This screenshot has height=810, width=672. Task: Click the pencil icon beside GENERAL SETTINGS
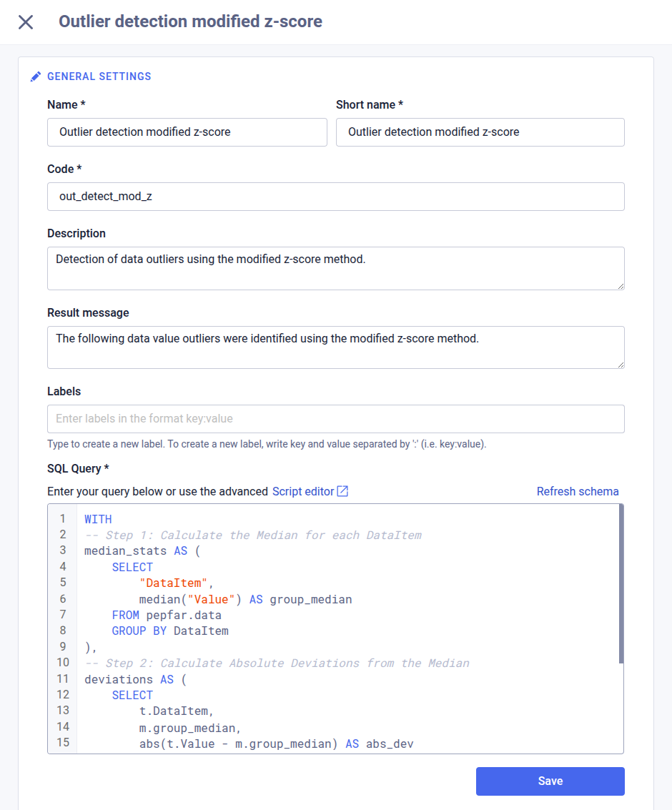click(x=35, y=76)
